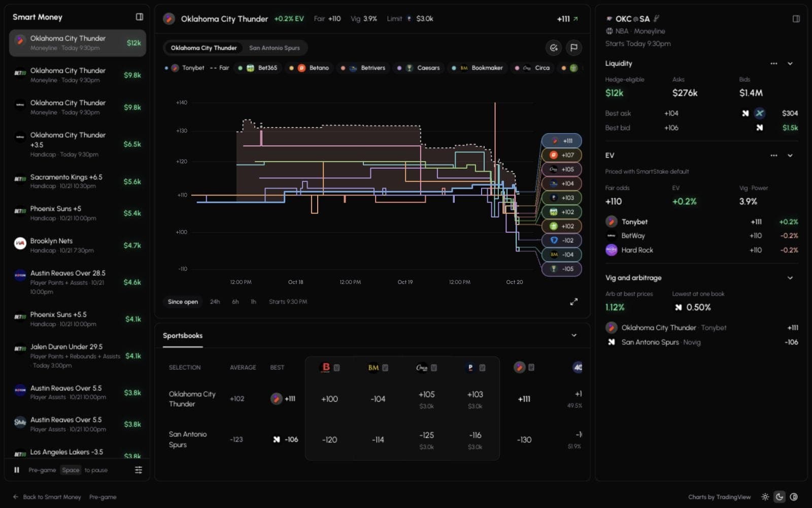Click -130 Tonybet odds for Spurs

tap(524, 439)
